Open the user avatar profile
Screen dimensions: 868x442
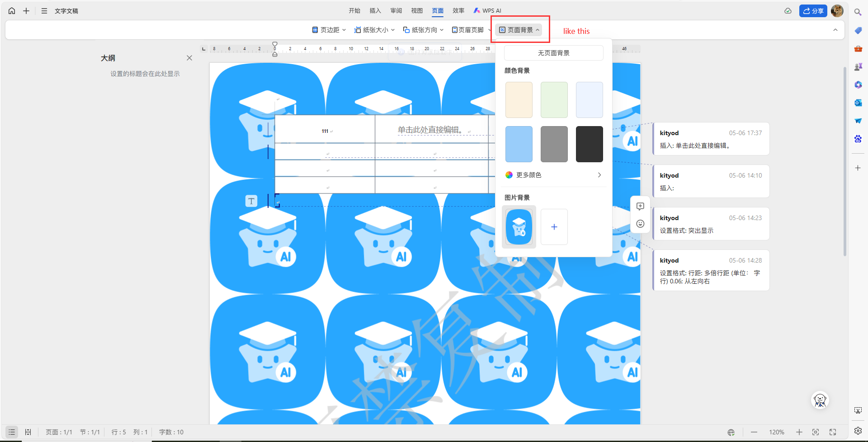tap(837, 11)
